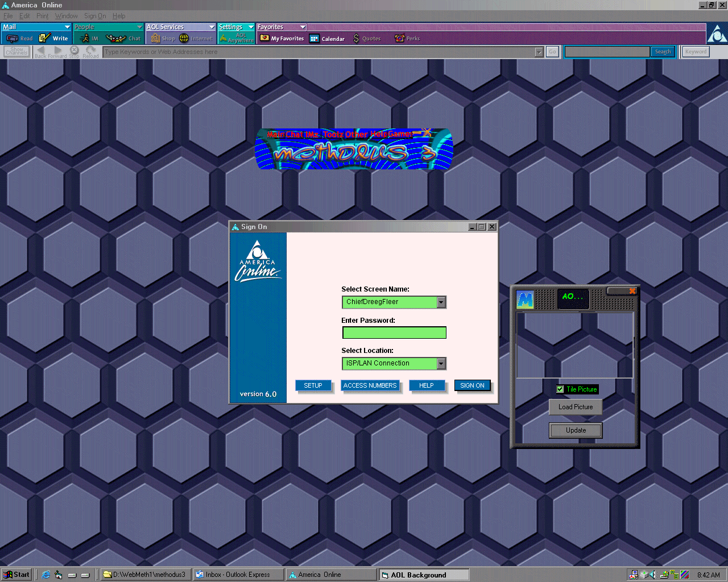The height and width of the screenshot is (582, 728).
Task: Focus the search text box beside Search
Action: 607,52
